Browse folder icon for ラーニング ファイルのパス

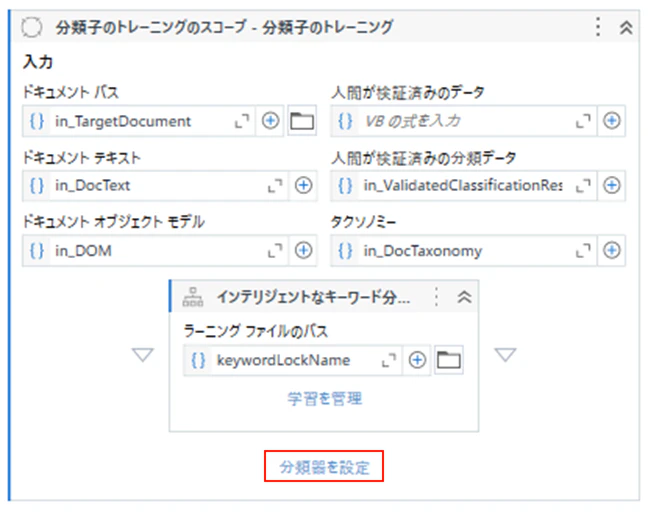(x=449, y=360)
